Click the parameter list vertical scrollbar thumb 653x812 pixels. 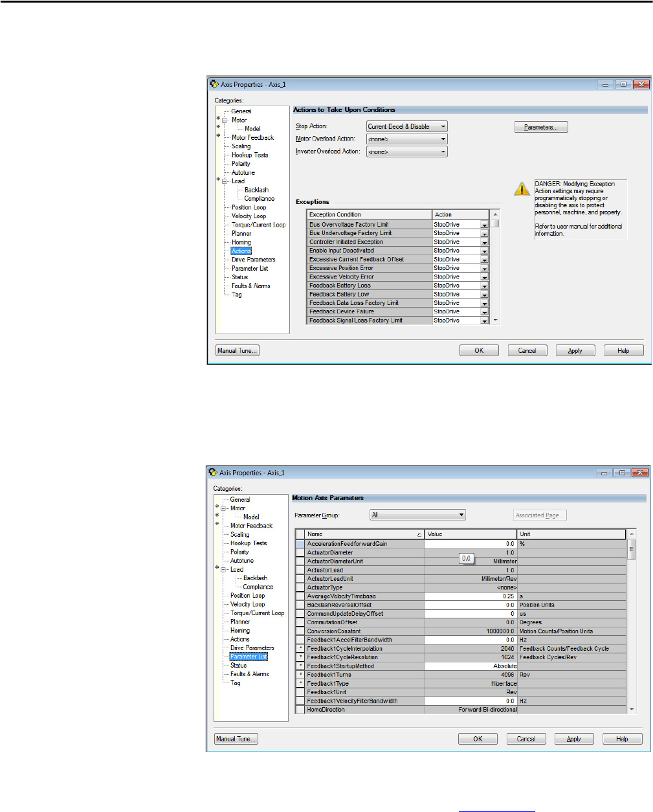tap(632, 550)
